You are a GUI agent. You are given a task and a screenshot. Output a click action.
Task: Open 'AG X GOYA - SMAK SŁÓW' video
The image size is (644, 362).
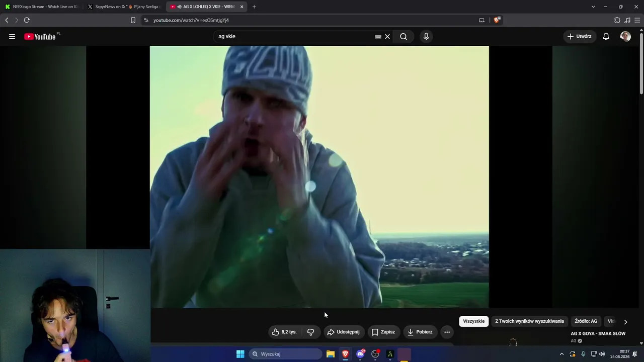coord(598,334)
